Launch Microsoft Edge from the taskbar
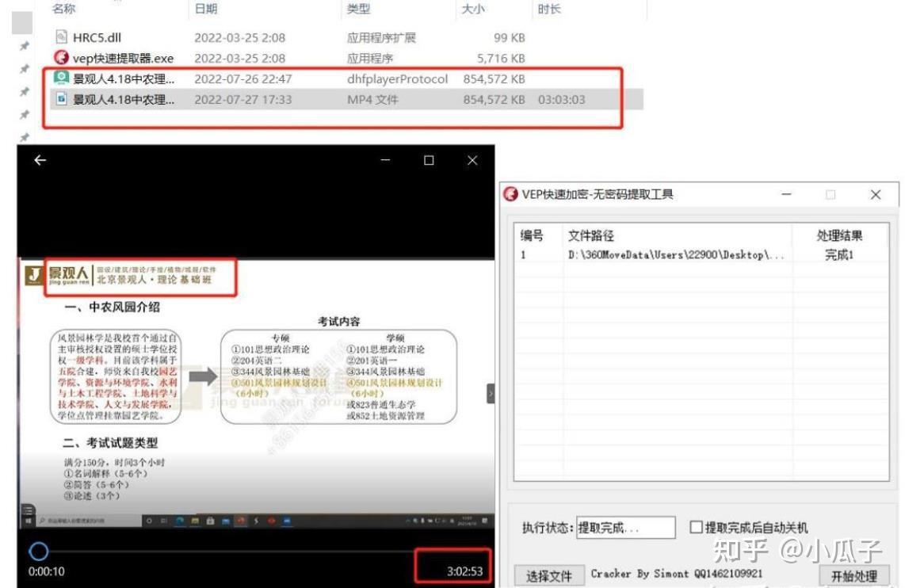Screen dimensions: 905x588 (178, 521)
